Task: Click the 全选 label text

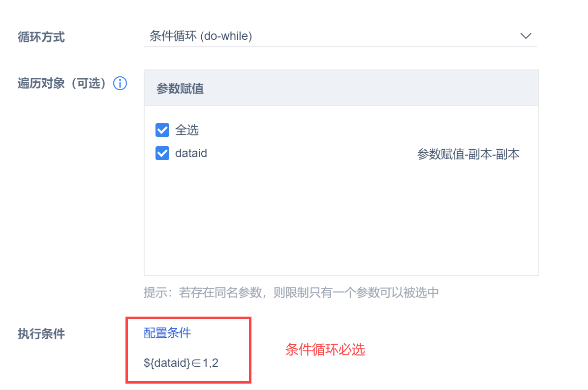Action: coord(187,130)
